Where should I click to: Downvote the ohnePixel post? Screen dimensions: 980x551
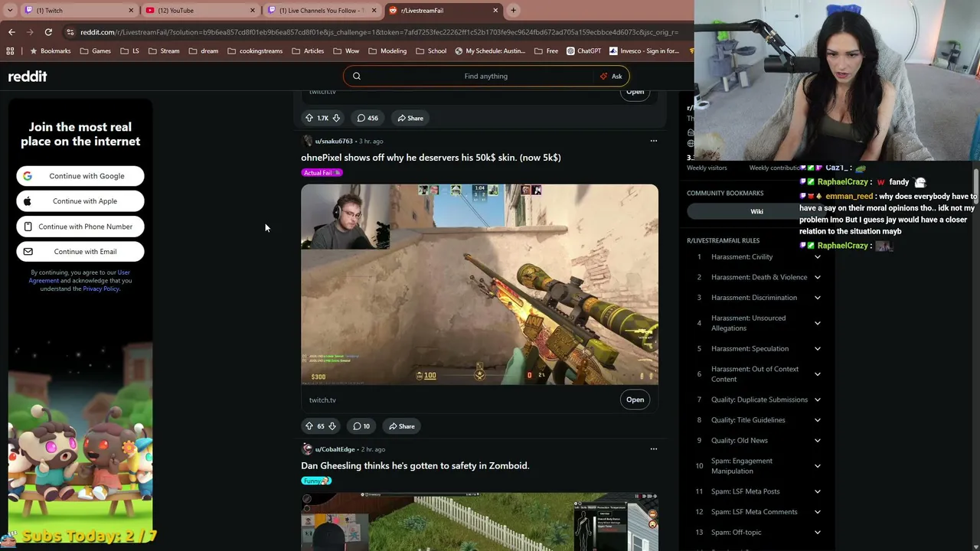(x=332, y=426)
